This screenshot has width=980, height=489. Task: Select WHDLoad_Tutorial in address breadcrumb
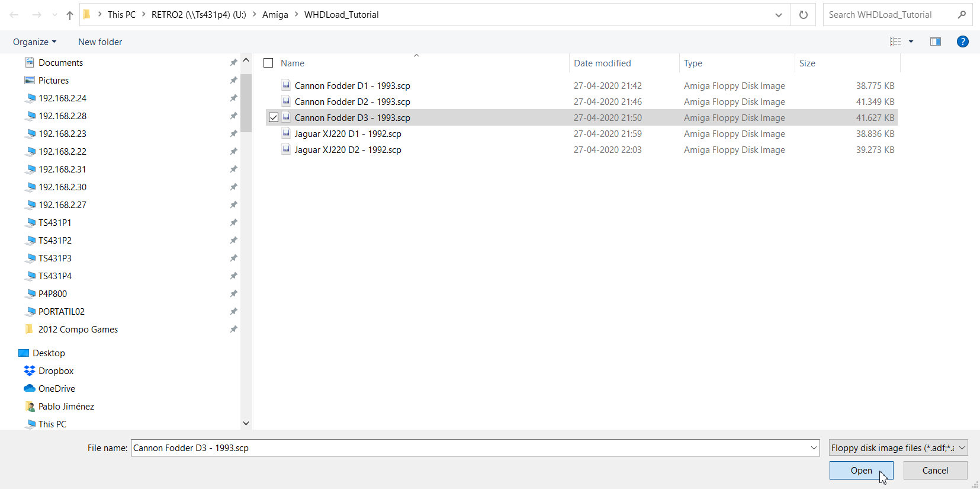click(342, 15)
